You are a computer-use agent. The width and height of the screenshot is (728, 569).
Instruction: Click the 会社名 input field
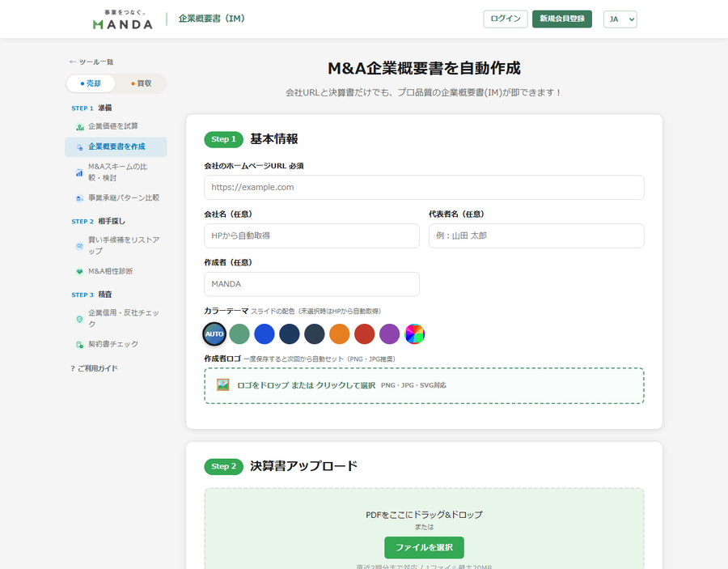coord(311,236)
